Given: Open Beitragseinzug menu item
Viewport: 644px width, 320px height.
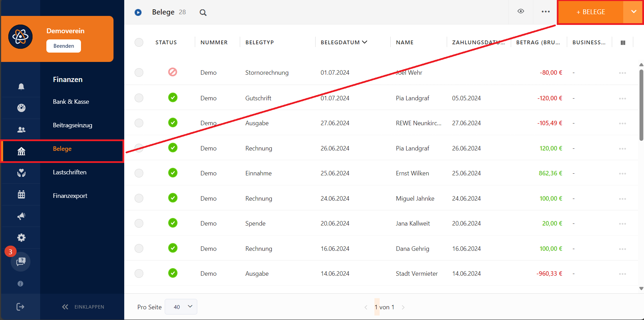Looking at the screenshot, I should point(73,125).
